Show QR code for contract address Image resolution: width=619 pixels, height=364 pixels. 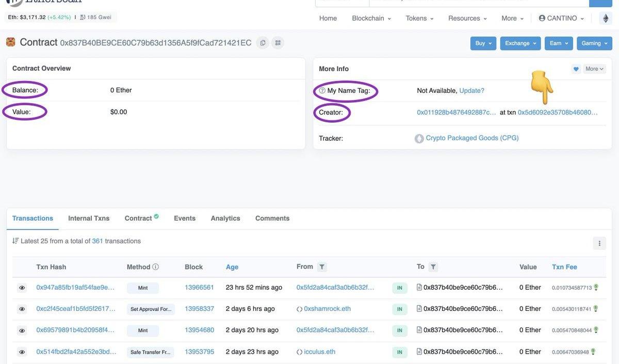278,43
